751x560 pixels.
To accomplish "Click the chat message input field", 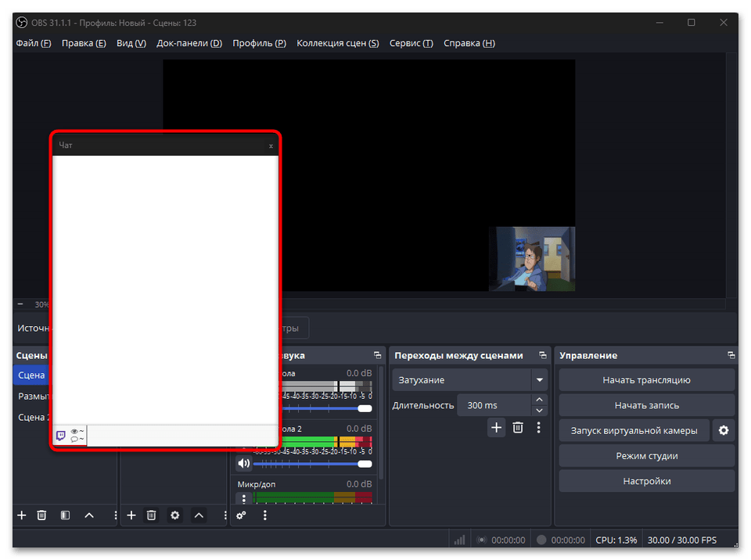I will click(x=182, y=436).
